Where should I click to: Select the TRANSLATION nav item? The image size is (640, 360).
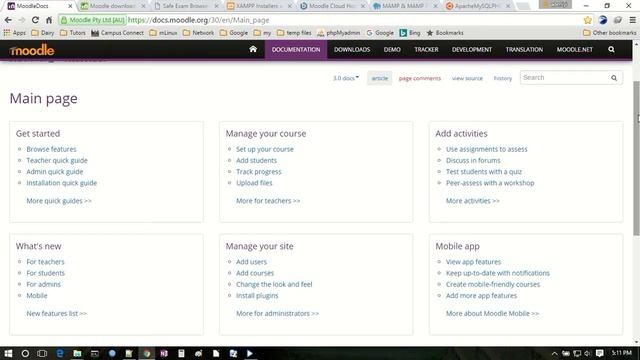[x=524, y=49]
